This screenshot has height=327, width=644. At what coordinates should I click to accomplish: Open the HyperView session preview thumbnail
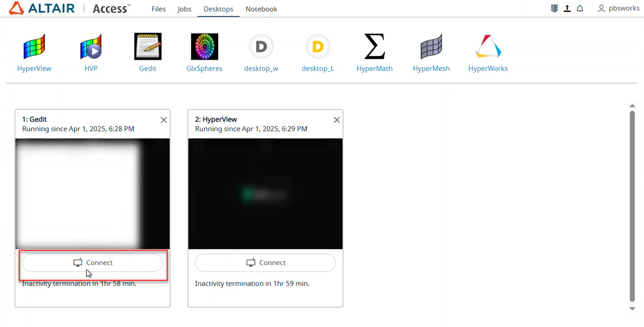coord(266,194)
